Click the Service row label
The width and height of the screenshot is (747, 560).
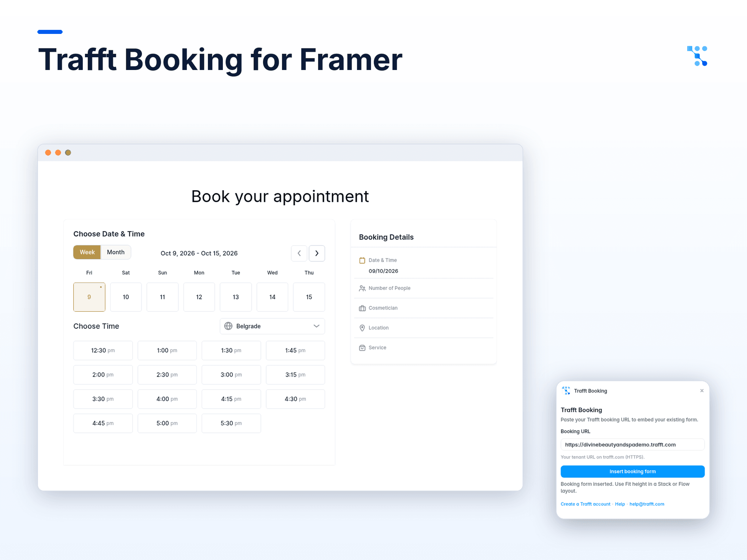point(378,348)
